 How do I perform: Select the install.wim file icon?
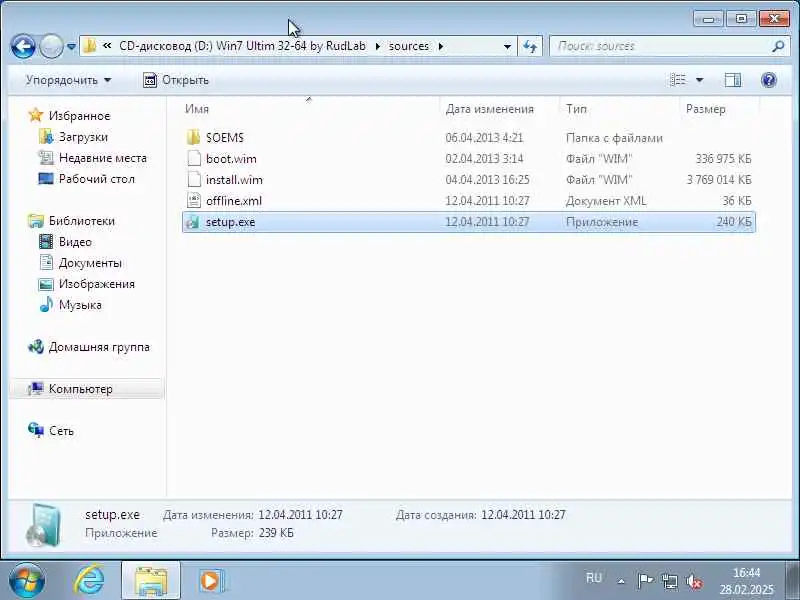(x=193, y=179)
